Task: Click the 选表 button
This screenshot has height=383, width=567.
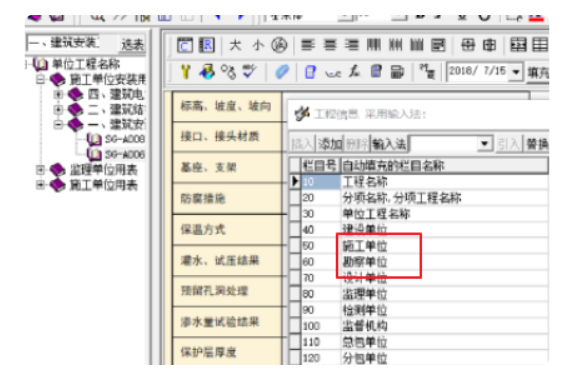Action: coord(132,44)
